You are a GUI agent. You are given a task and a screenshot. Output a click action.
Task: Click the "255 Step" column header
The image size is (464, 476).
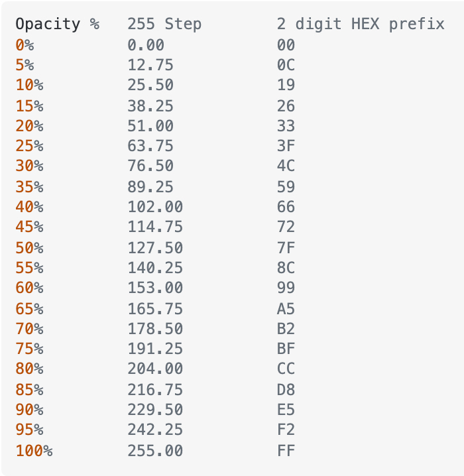pyautogui.click(x=164, y=24)
